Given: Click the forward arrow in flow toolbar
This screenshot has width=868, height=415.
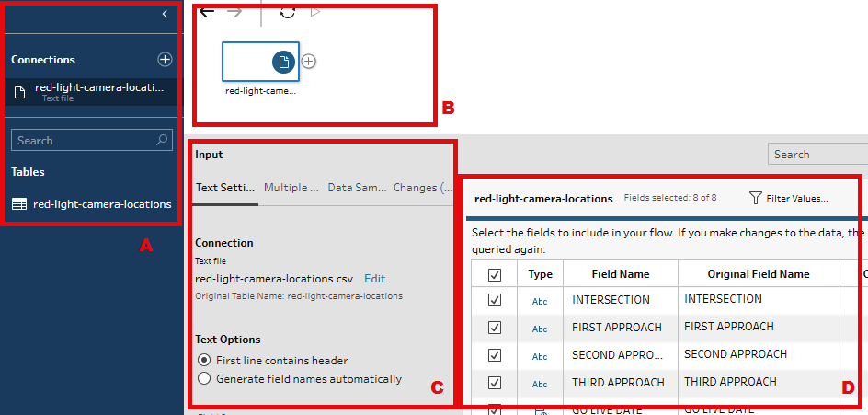Looking at the screenshot, I should pyautogui.click(x=235, y=12).
